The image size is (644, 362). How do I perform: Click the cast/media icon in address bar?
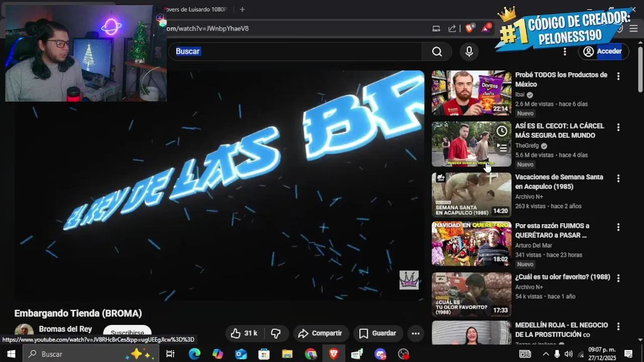pos(436,29)
